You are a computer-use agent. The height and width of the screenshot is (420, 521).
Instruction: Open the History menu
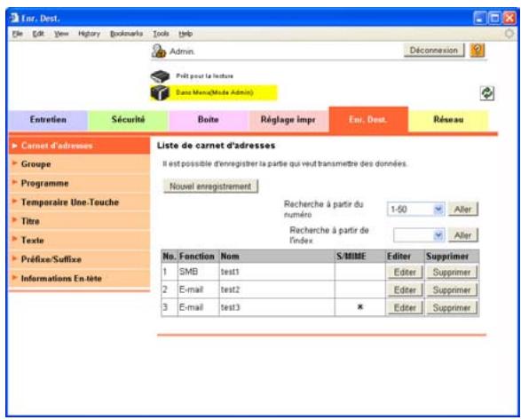(89, 34)
